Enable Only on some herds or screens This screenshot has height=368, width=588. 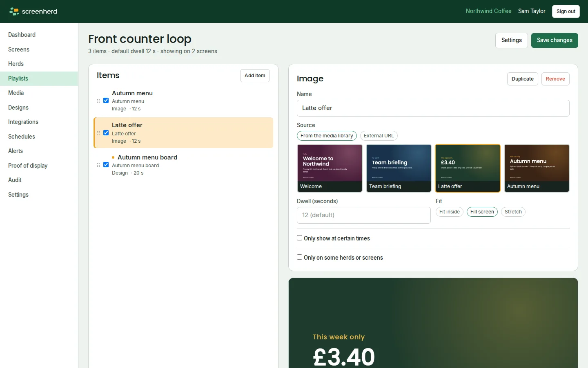click(300, 257)
